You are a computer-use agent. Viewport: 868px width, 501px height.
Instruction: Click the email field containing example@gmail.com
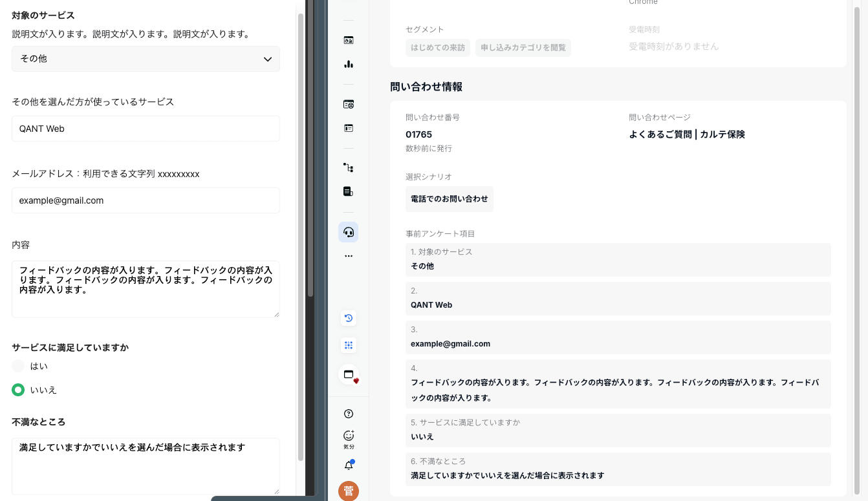[146, 200]
